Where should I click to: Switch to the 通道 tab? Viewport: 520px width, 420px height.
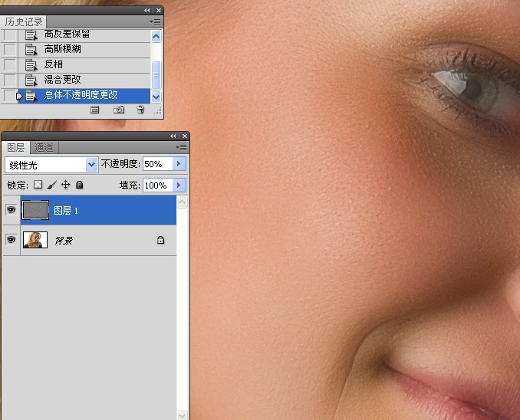[44, 147]
